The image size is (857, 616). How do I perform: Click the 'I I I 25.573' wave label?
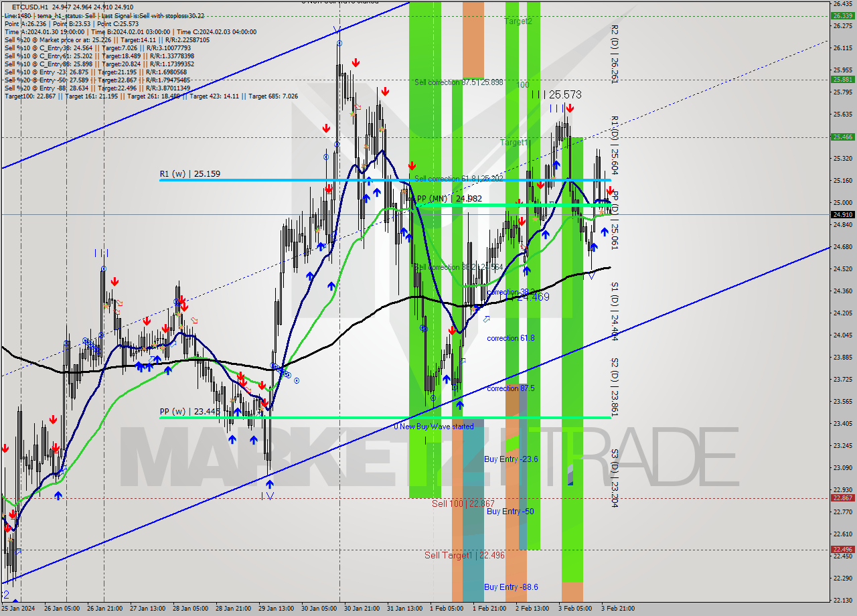pos(556,95)
